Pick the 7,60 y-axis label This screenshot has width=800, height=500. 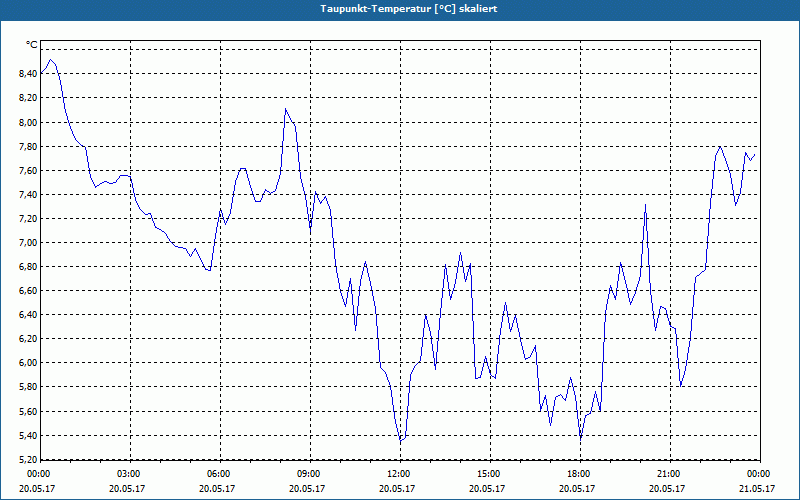(x=28, y=170)
